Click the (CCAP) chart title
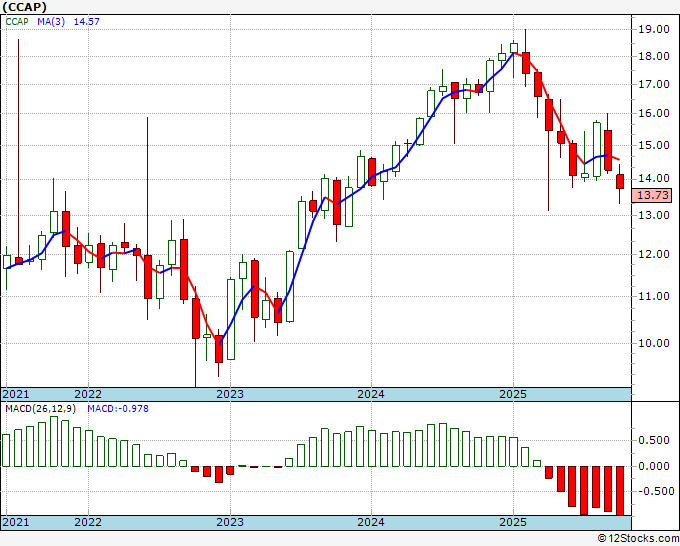 point(24,7)
